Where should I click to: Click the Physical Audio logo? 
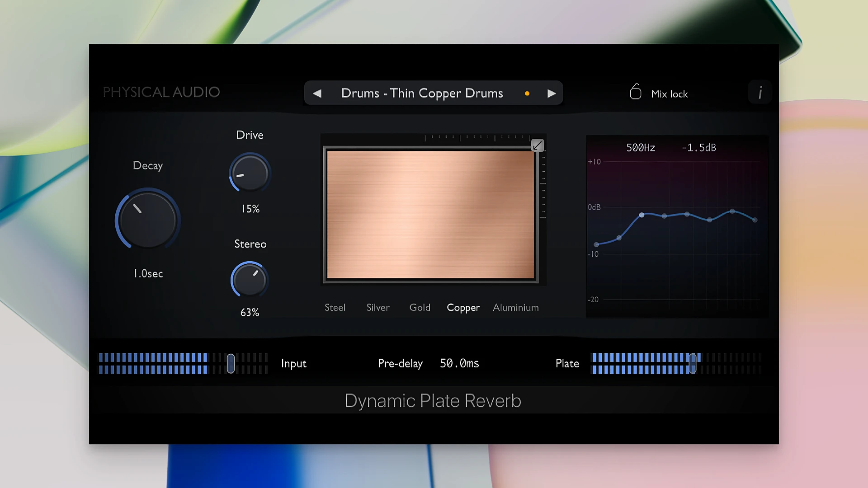coord(161,92)
